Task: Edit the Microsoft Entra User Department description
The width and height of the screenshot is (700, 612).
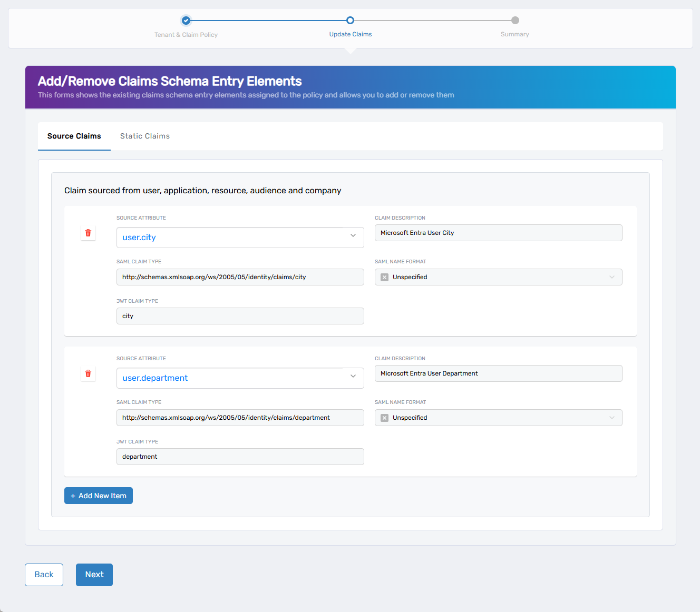Action: [498, 373]
